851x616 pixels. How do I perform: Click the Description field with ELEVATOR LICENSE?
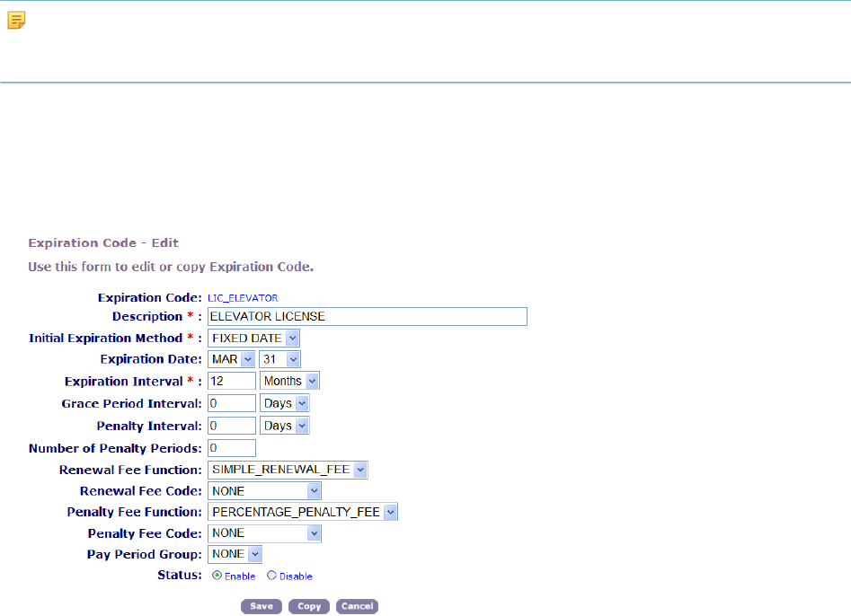point(368,317)
